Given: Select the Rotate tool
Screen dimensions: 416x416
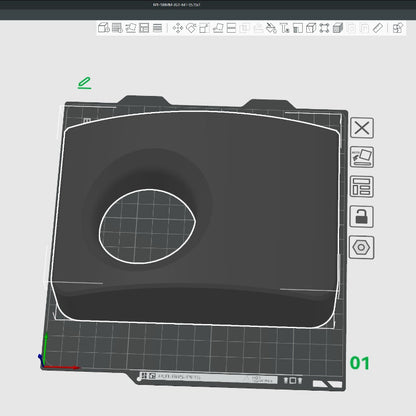Looking at the screenshot, I should [x=191, y=28].
